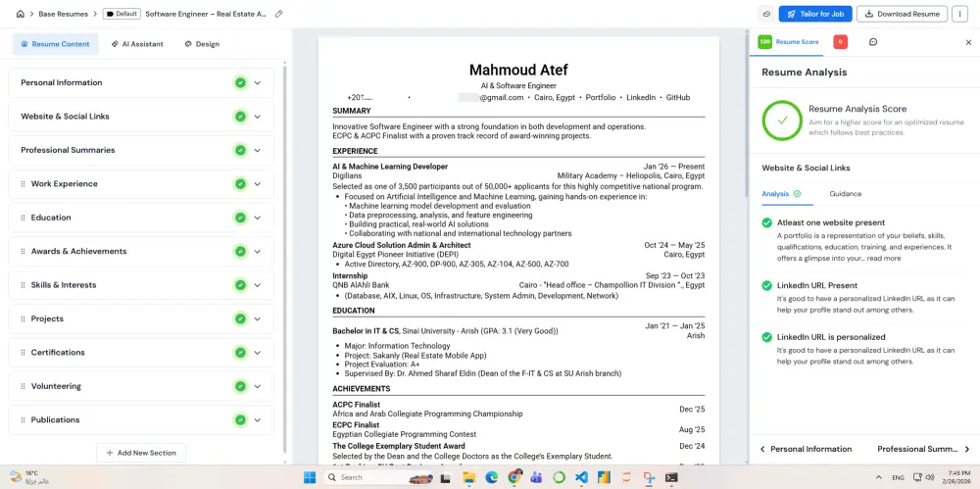Open the Portfolio link in resume header
Viewport: 980px width, 489px height.
(x=600, y=98)
